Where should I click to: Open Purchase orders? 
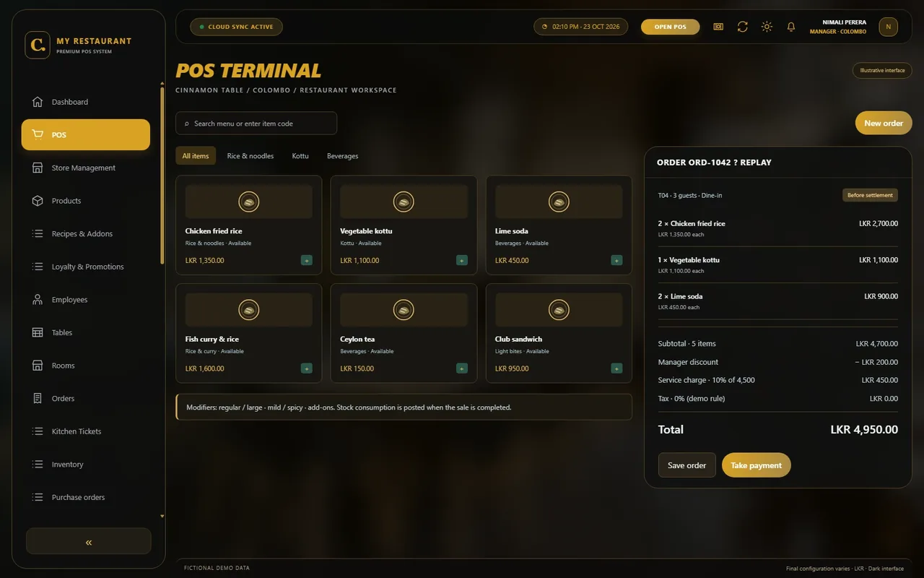coord(86,497)
